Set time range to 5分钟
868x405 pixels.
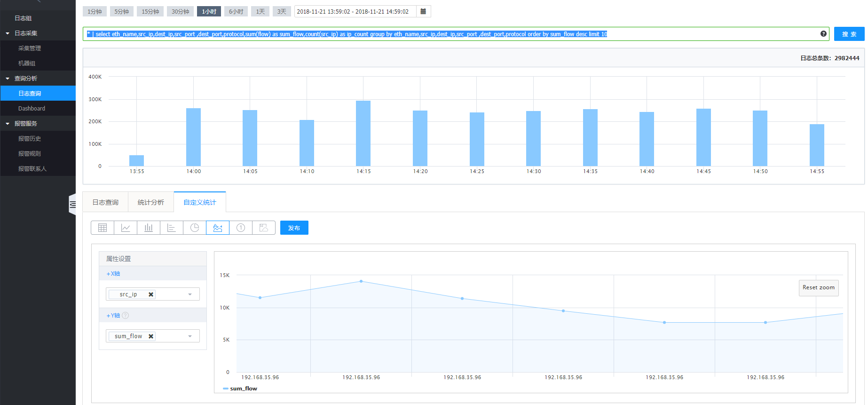122,11
